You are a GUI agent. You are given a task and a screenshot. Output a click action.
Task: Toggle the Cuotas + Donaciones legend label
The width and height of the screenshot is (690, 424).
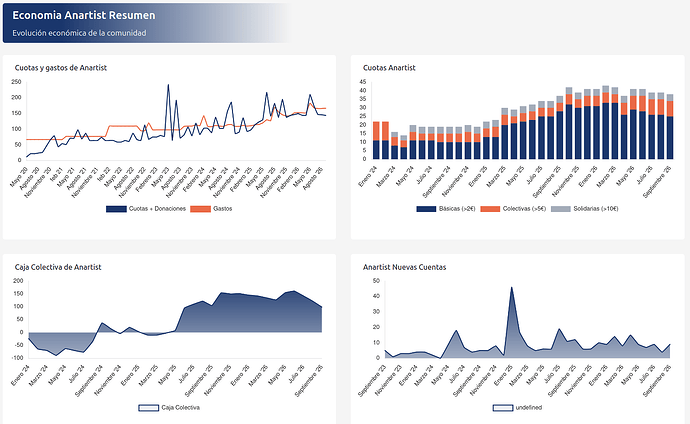click(x=157, y=209)
